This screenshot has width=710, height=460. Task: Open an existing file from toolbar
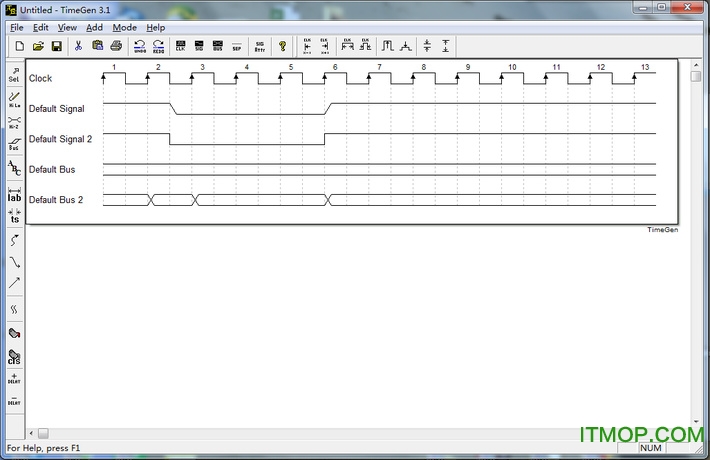(x=38, y=46)
